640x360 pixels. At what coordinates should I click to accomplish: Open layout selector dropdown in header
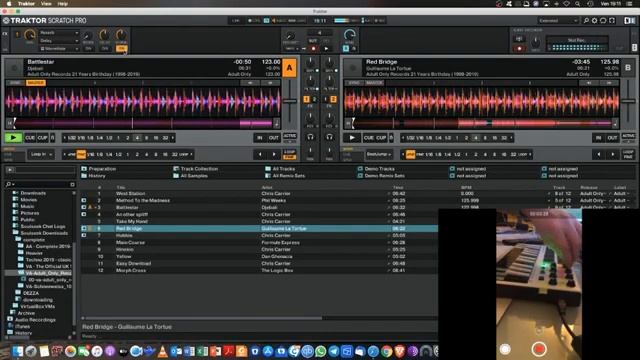point(558,20)
